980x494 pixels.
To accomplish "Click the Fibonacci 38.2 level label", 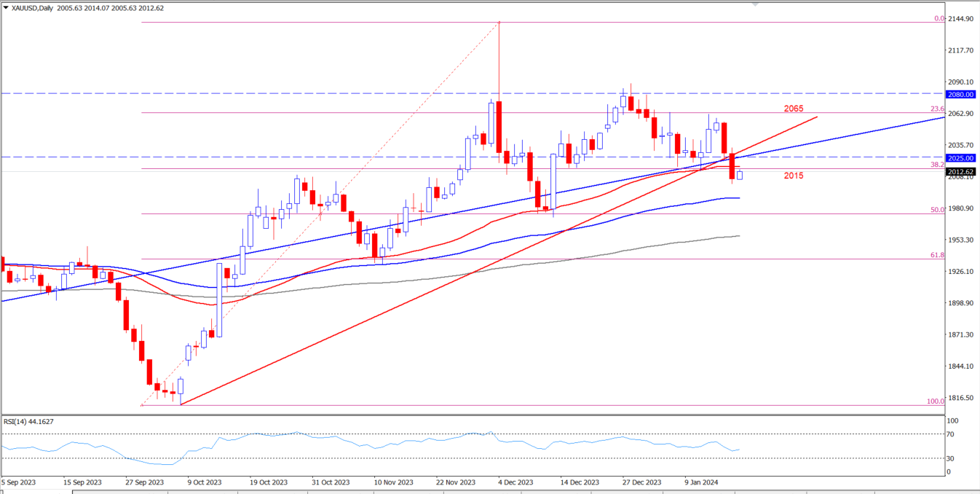I will (938, 165).
